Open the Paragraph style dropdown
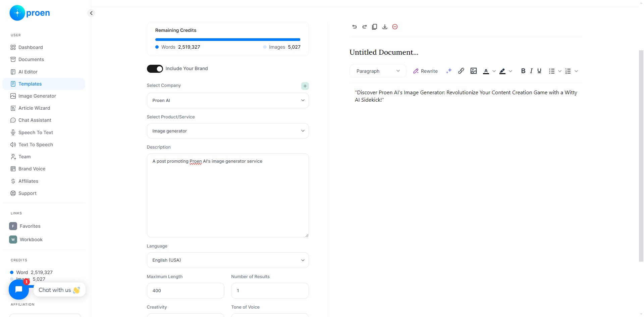This screenshot has height=317, width=644. tap(378, 71)
